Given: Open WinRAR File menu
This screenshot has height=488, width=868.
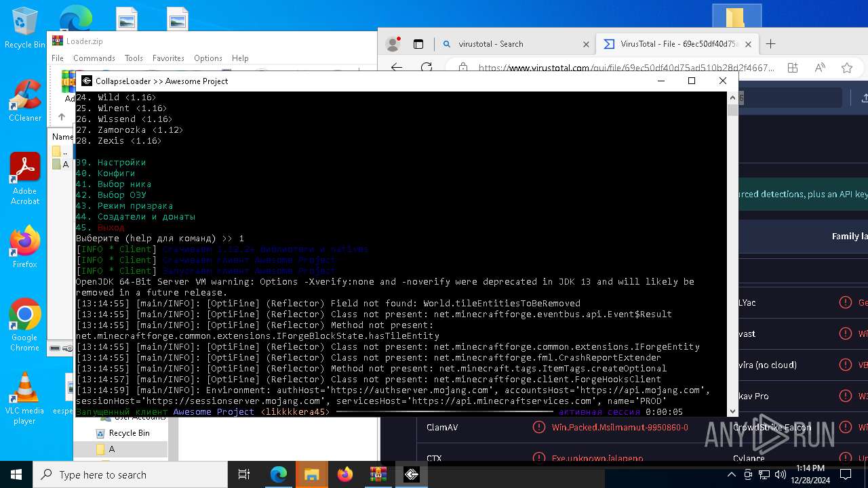Looking at the screenshot, I should pyautogui.click(x=58, y=58).
